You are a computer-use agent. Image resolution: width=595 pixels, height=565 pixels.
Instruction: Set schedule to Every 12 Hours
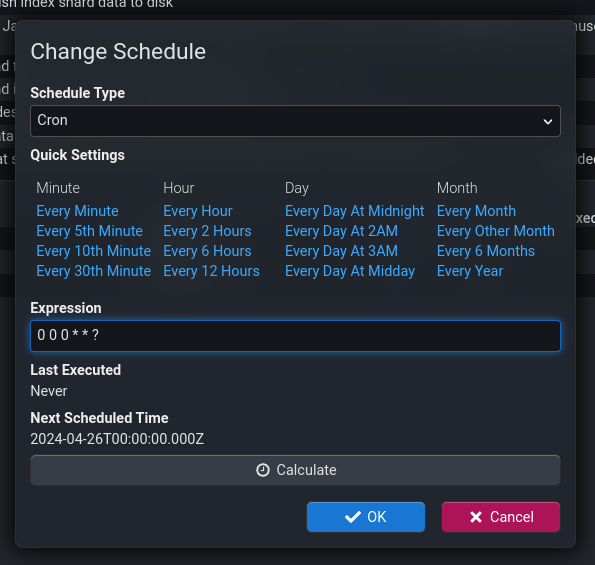click(x=211, y=271)
